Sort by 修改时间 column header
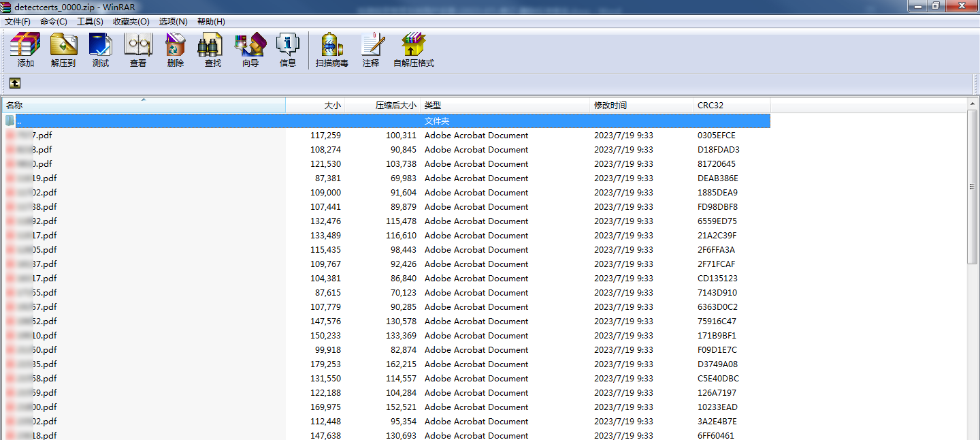The image size is (980, 440). tap(640, 106)
